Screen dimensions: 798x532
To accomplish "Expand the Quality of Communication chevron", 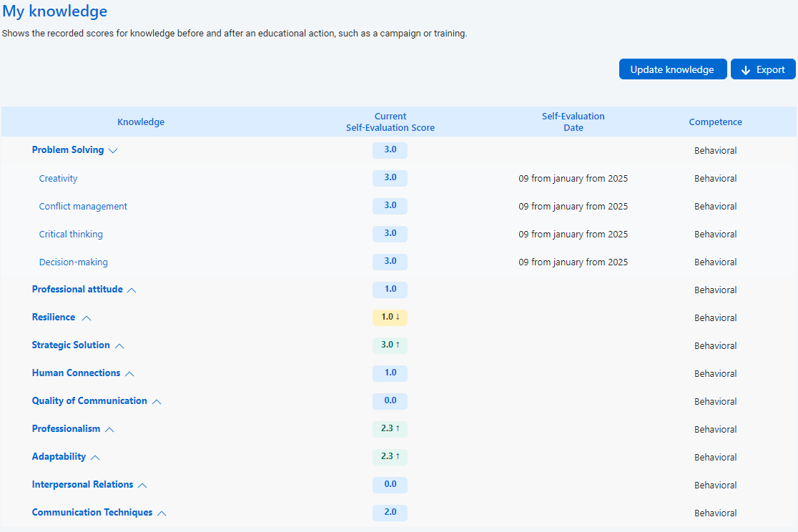I will [x=157, y=402].
